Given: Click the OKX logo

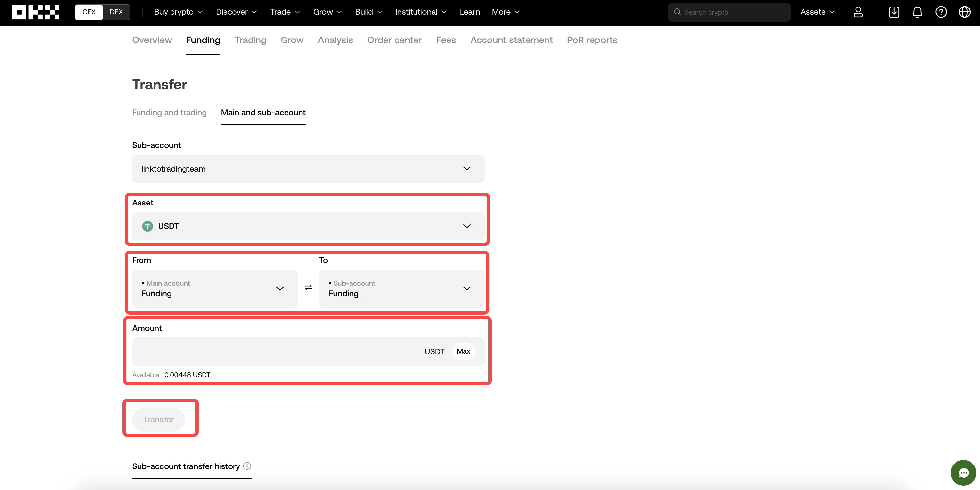Looking at the screenshot, I should 35,12.
